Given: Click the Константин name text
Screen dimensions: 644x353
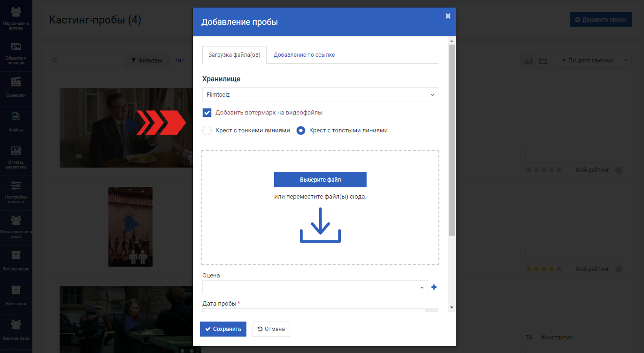Looking at the screenshot, I should point(557,338).
